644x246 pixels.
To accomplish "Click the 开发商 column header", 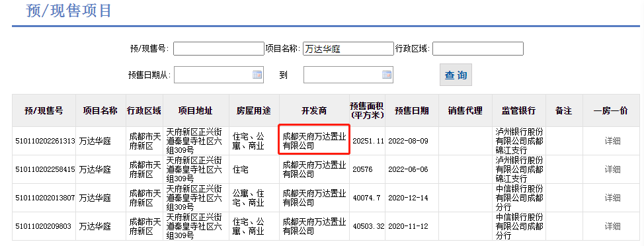I will point(314,110).
